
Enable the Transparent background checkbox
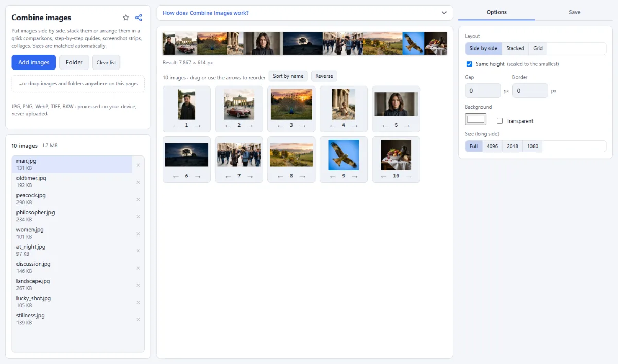[500, 121]
